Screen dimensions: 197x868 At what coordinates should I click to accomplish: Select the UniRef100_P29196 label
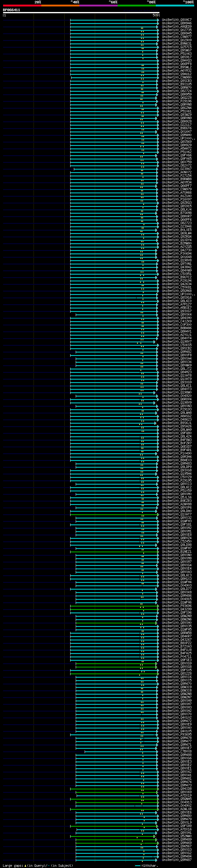176,101
